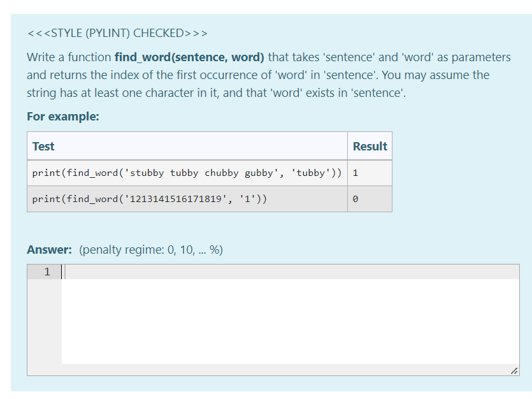This screenshot has width=532, height=399.
Task: Click the Result column header
Action: tap(370, 146)
